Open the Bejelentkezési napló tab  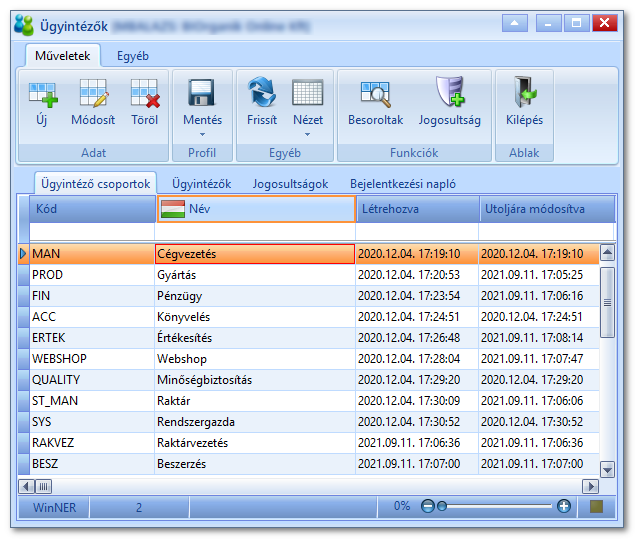point(403,184)
